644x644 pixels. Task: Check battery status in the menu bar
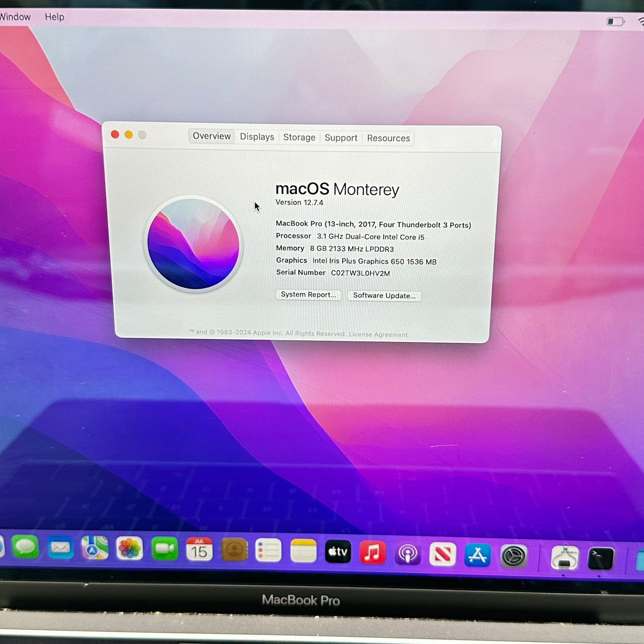pos(615,21)
